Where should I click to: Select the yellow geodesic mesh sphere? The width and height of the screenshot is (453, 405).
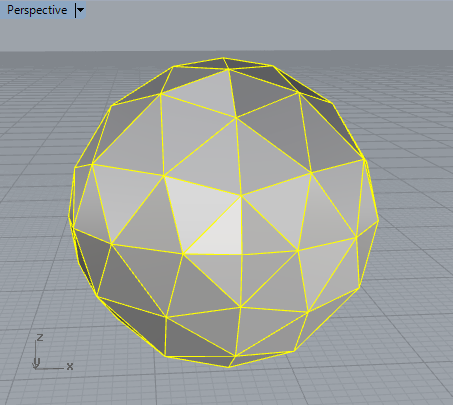(223, 212)
